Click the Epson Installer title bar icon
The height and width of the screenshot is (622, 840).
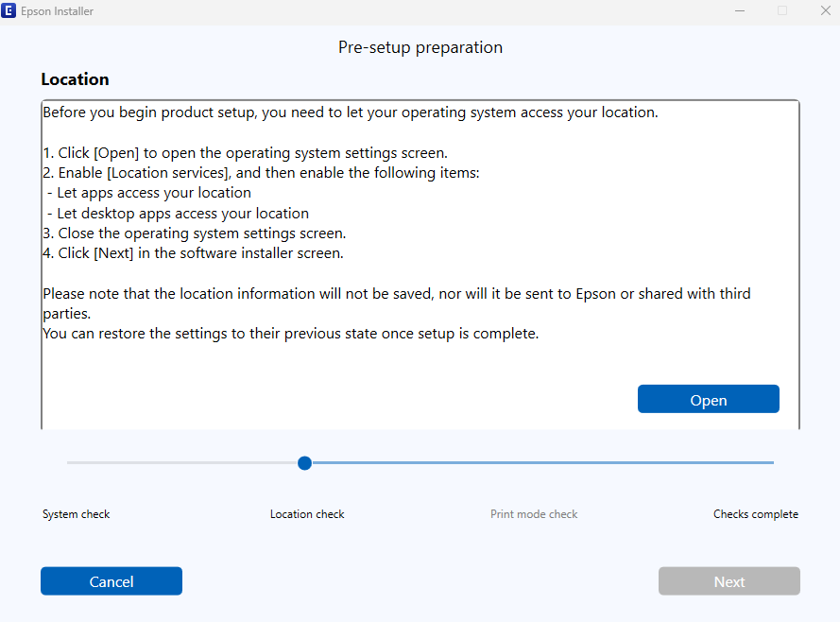click(9, 10)
